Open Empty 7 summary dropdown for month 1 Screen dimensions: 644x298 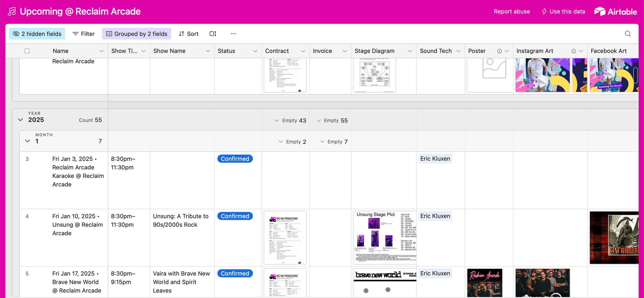click(334, 142)
